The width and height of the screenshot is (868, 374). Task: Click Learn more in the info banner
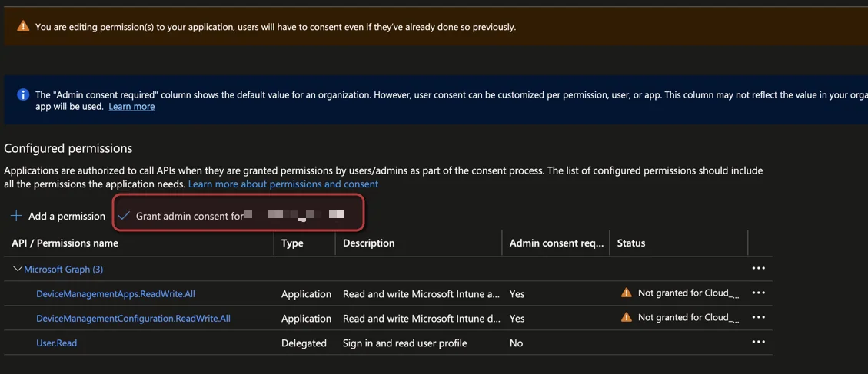point(131,106)
